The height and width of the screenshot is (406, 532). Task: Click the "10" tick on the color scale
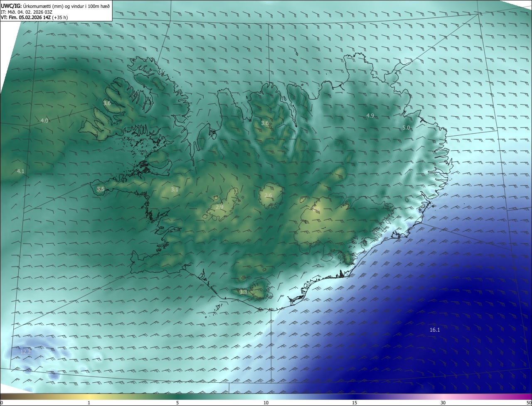266,403
